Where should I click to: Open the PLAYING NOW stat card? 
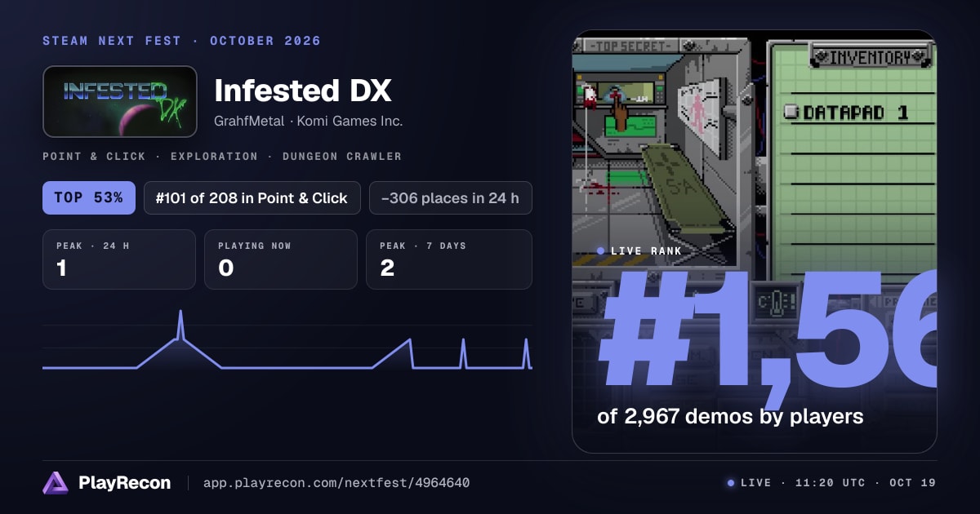coord(281,259)
